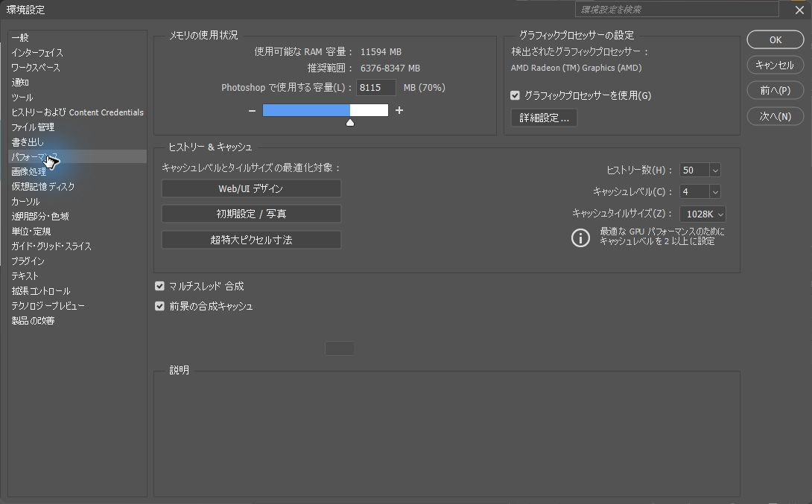Open キャッシュレベル(C) dropdown
812x504 pixels.
pos(715,192)
